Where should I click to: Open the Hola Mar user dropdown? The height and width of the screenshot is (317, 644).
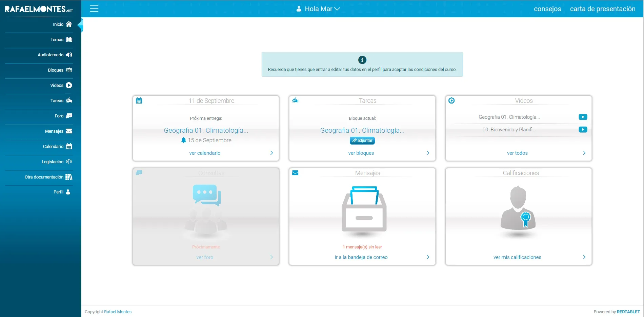(x=318, y=9)
